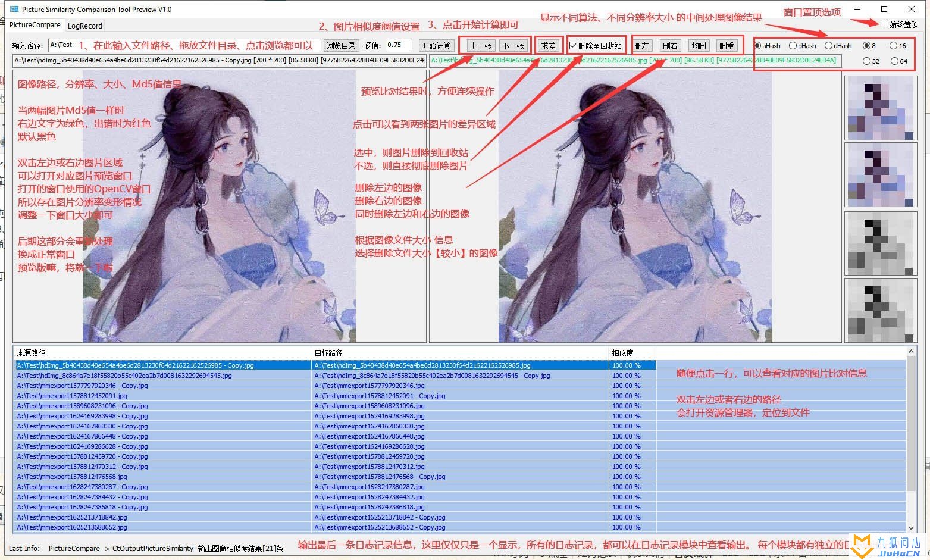The height and width of the screenshot is (560, 930).
Task: Edit the 阀值 threshold field 0.75
Action: [399, 45]
